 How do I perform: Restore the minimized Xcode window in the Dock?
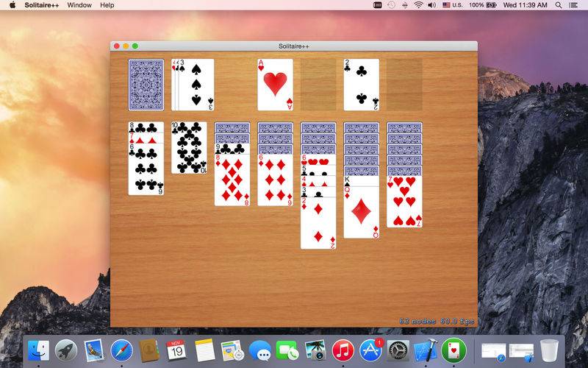(x=521, y=353)
